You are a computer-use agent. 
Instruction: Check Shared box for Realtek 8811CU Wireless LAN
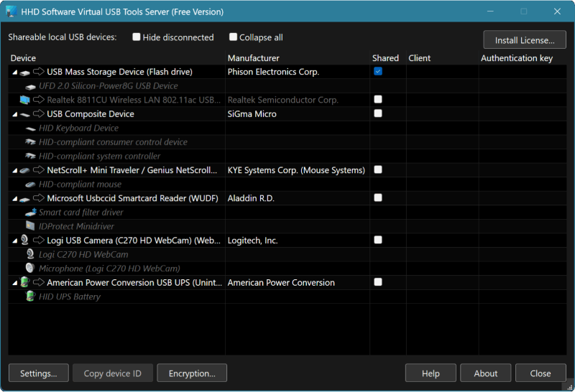tap(378, 99)
